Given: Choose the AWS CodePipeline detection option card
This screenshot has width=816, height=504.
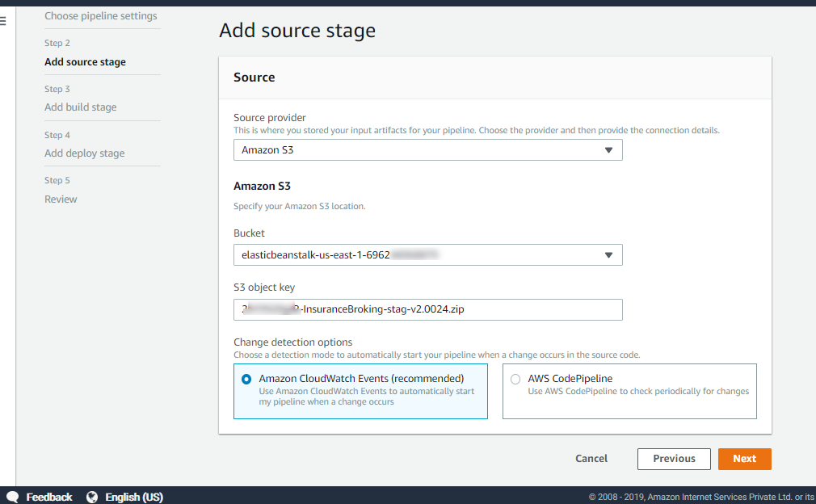Looking at the screenshot, I should (629, 391).
